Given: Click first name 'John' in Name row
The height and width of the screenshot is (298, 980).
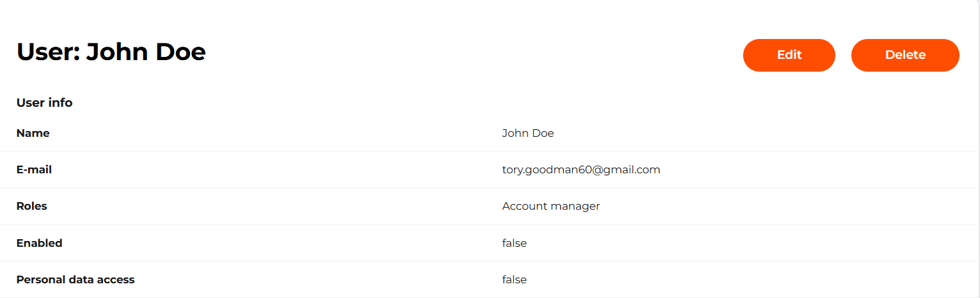Looking at the screenshot, I should click(x=515, y=133).
